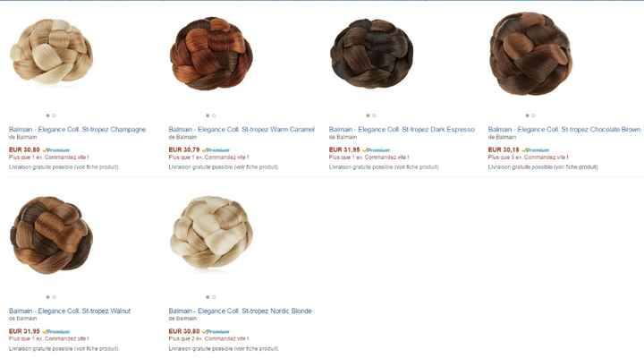644x358 pixels.
Task: Click the St-tropez Warm Caramel product title
Action: (241, 130)
